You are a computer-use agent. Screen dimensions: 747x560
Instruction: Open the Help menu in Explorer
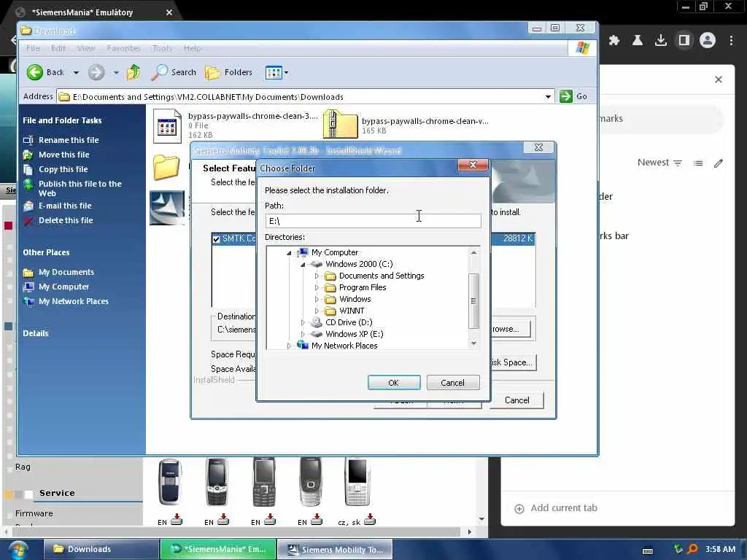(x=193, y=48)
